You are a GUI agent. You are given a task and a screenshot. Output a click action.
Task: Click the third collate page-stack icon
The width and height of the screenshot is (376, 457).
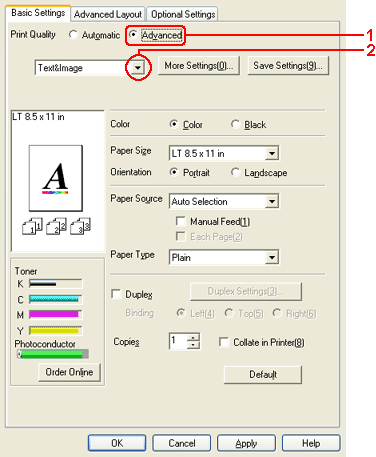point(80,226)
